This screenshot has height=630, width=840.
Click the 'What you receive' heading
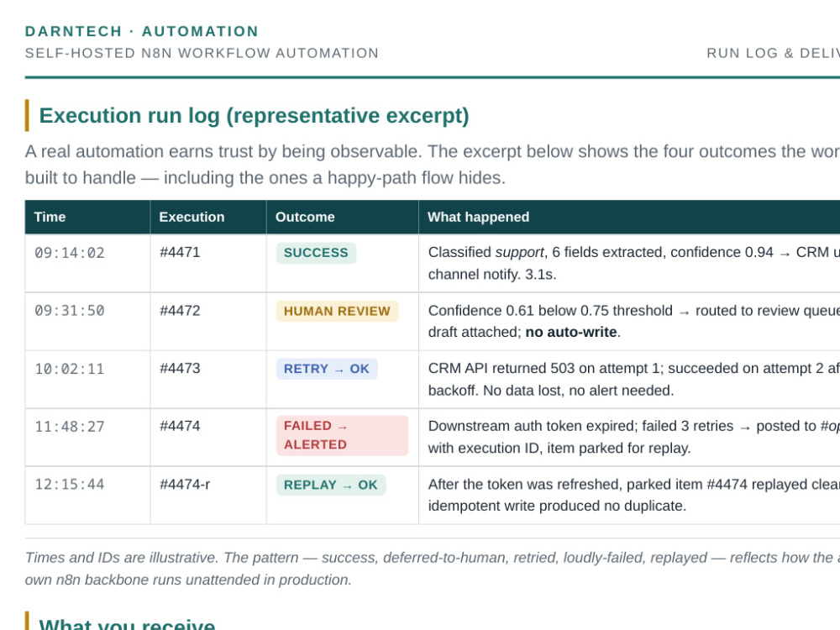(127, 625)
